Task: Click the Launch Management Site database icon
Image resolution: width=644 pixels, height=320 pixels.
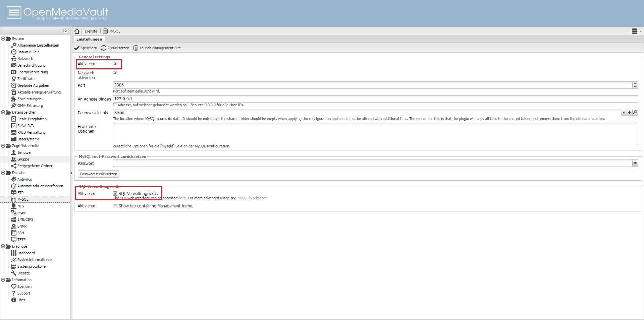Action: tap(136, 48)
